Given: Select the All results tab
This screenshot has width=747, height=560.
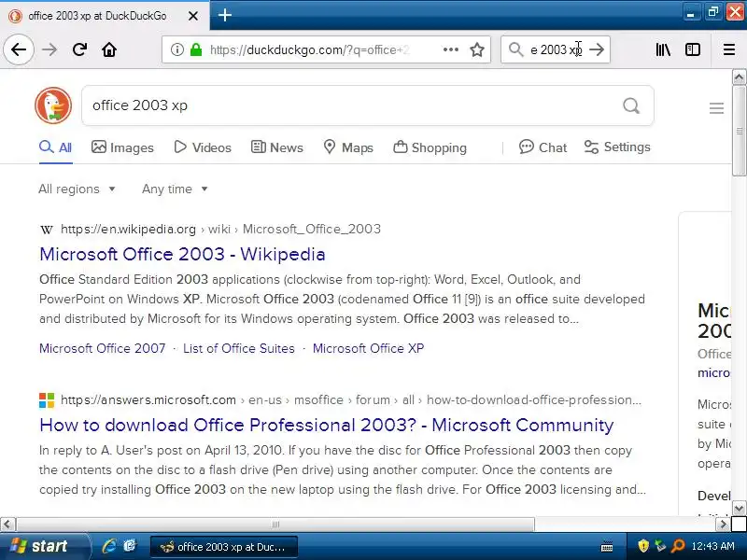Looking at the screenshot, I should coord(56,147).
